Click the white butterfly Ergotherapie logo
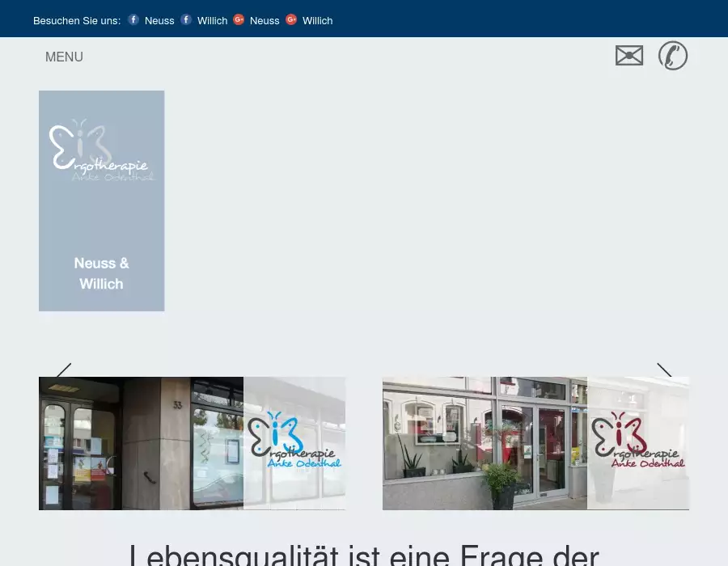The image size is (728, 566). pos(100,151)
